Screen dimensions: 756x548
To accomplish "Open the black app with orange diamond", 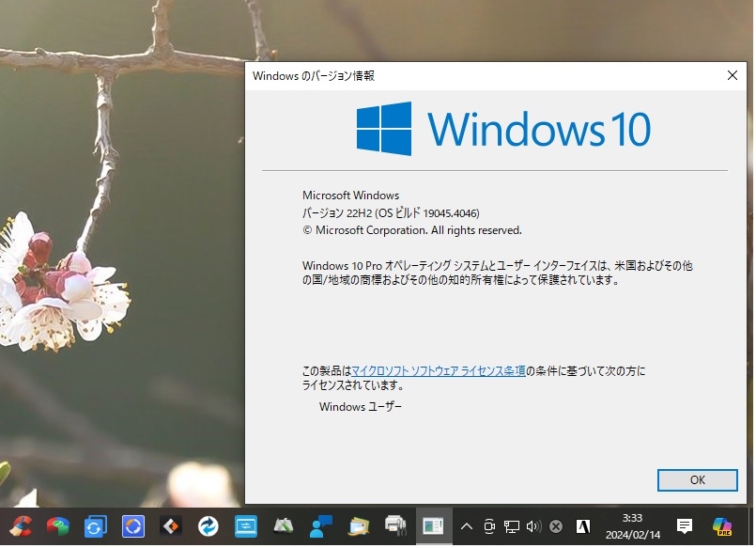I will 171,527.
